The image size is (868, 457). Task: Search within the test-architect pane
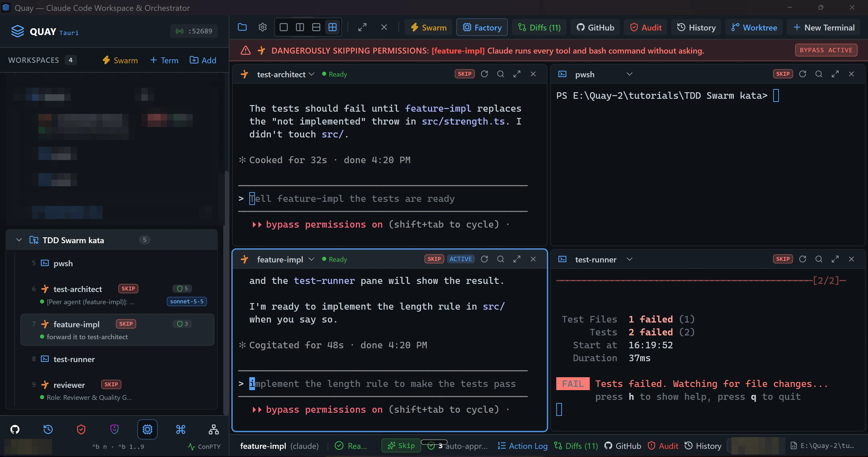(x=500, y=74)
